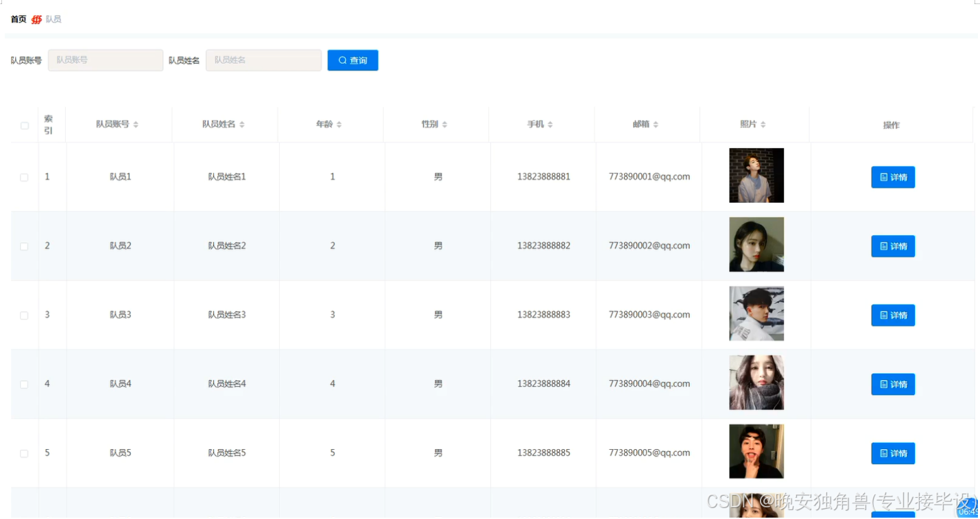
Task: Open photo thumbnail of 队员3
Action: pyautogui.click(x=756, y=313)
